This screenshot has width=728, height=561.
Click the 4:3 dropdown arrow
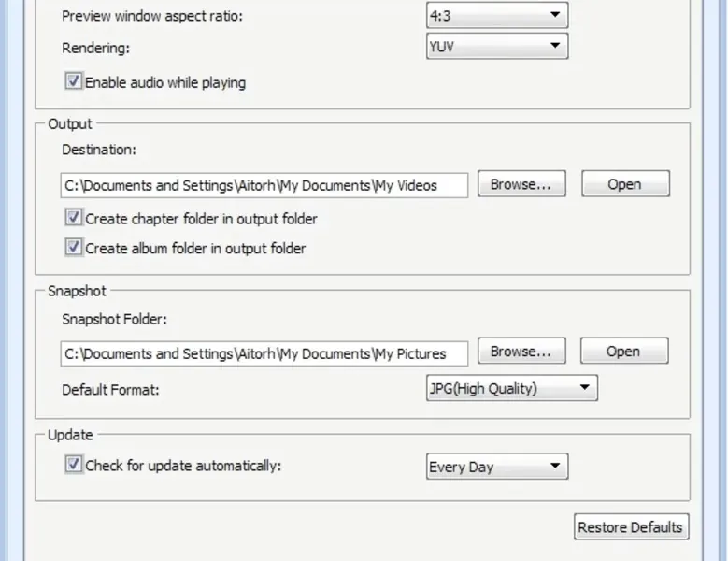(555, 15)
